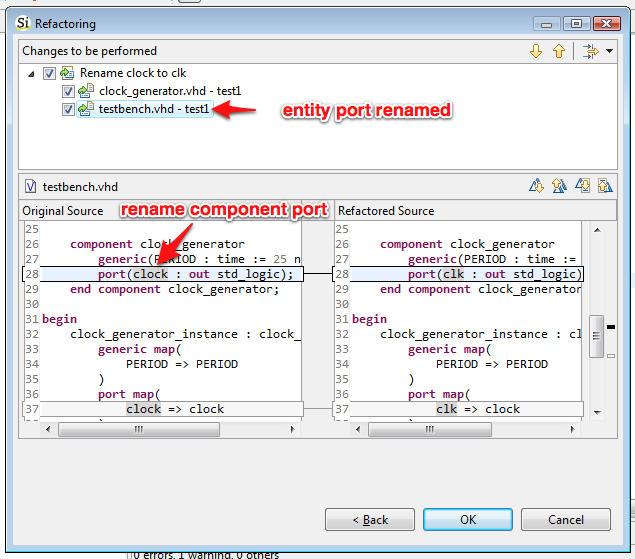This screenshot has height=559, width=635.
Task: Click the first compare navigation icon (next difference)
Action: [536, 186]
